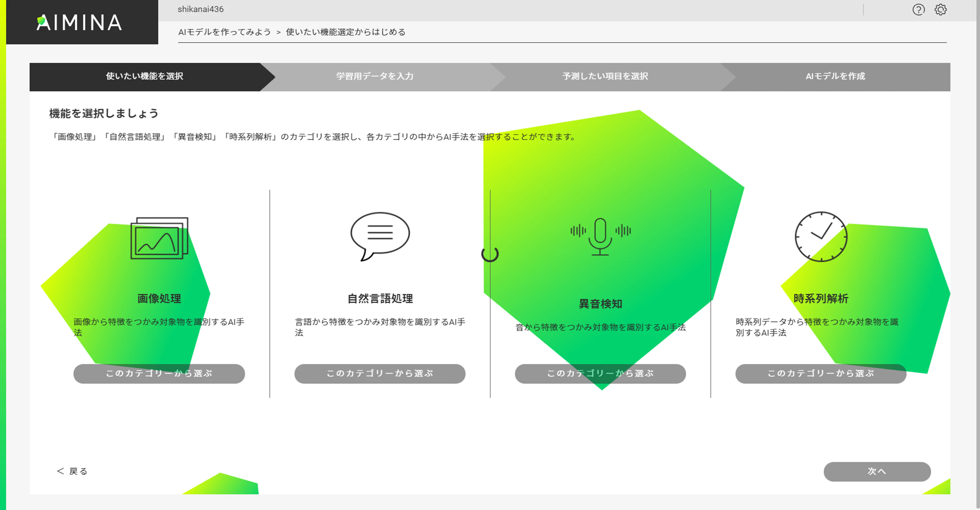Click the 自然言語処理 category title
Screen dimensions: 980x510
[380, 298]
